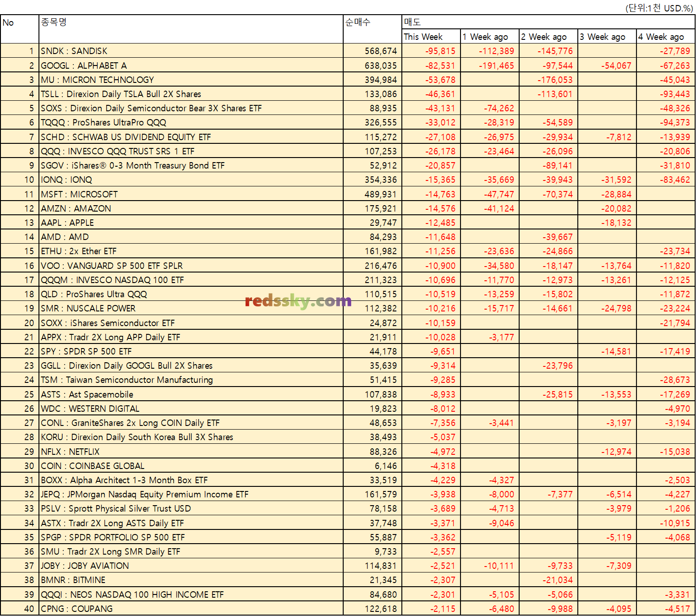This screenshot has width=696, height=616.
Task: Select the '2 Week ago' column header
Action: click(548, 37)
